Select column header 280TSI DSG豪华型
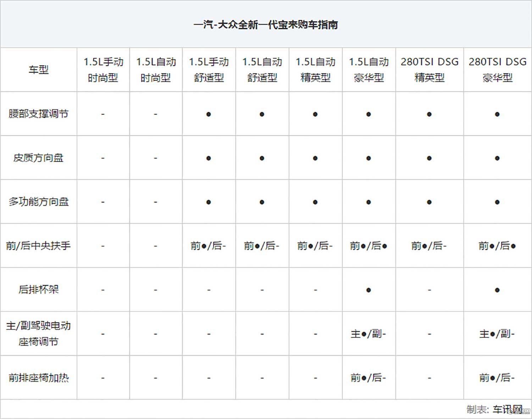The image size is (532, 419). coord(498,69)
